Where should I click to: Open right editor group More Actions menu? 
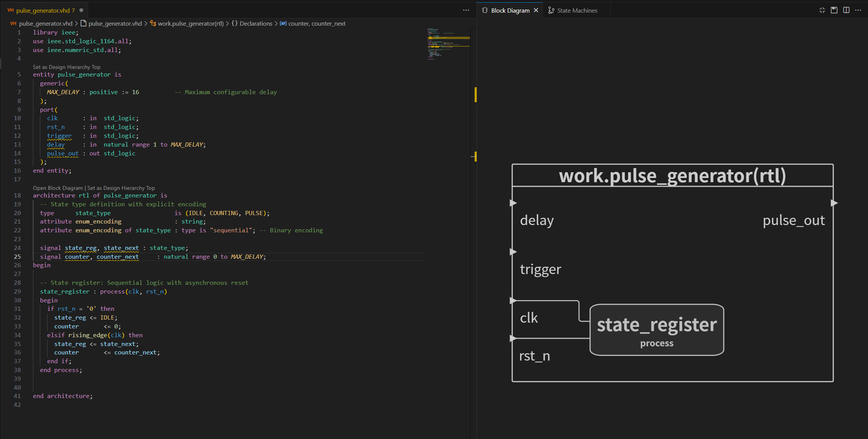click(x=858, y=10)
